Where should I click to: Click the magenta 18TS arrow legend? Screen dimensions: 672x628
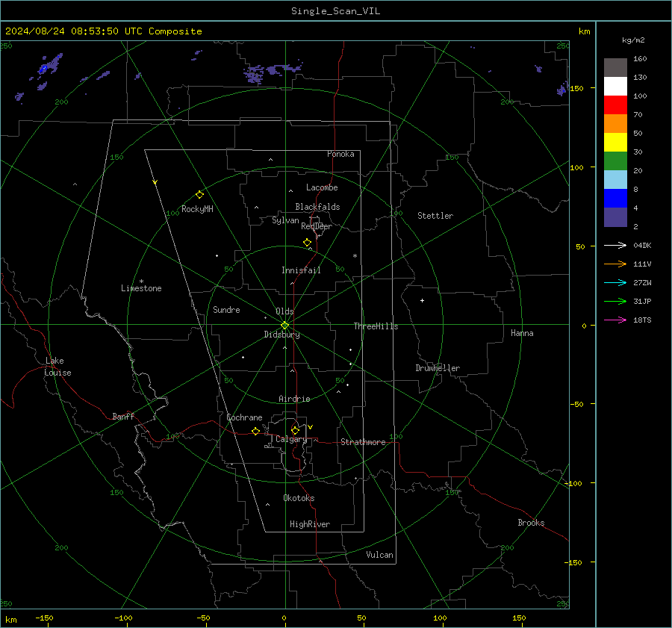coord(615,320)
